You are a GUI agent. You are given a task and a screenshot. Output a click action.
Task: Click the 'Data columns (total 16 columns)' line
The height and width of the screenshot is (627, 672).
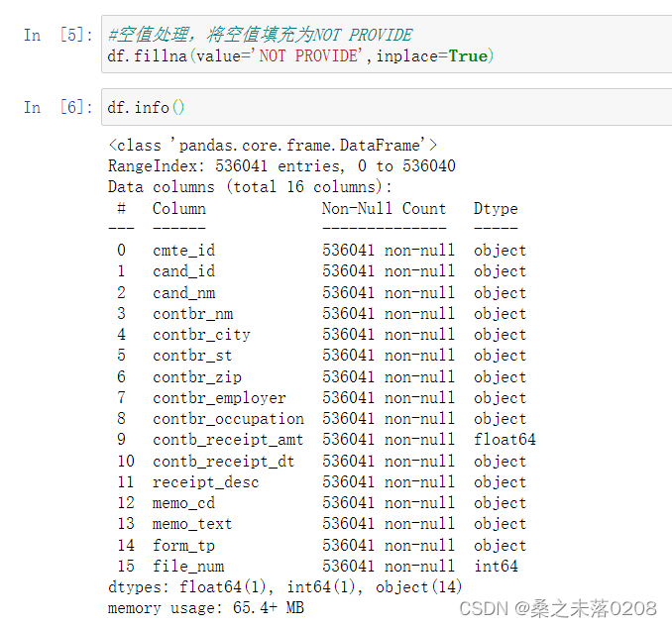(x=250, y=186)
